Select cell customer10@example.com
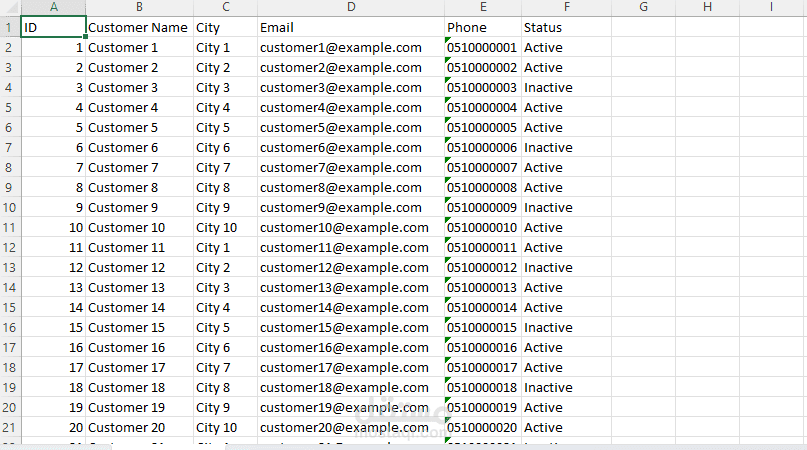Viewport: 807px width, 450px height. (x=351, y=228)
